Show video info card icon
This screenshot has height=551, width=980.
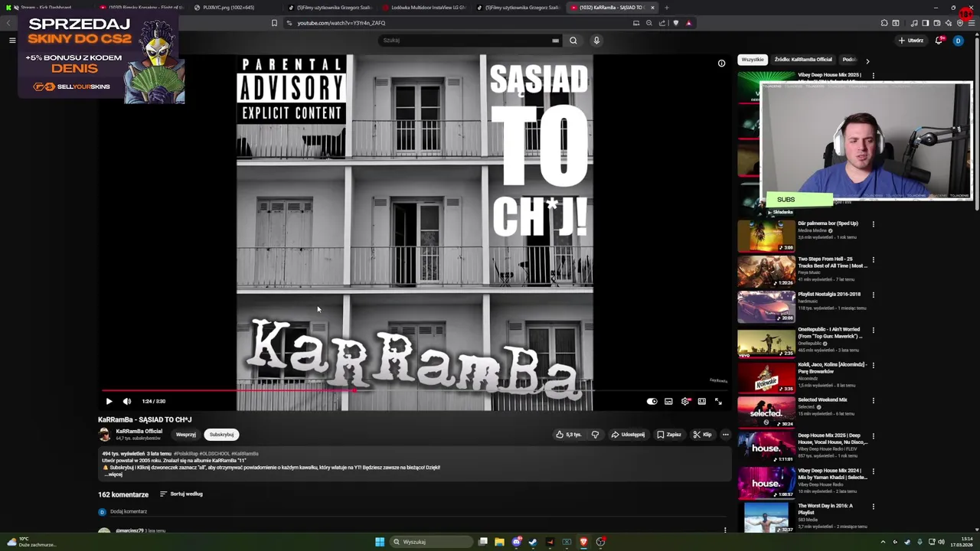(x=721, y=64)
